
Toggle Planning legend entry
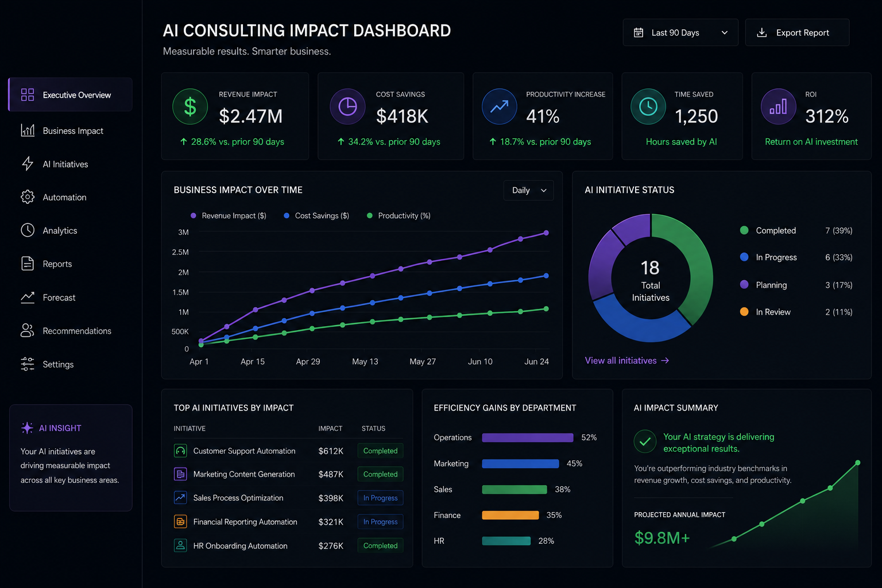(x=796, y=285)
